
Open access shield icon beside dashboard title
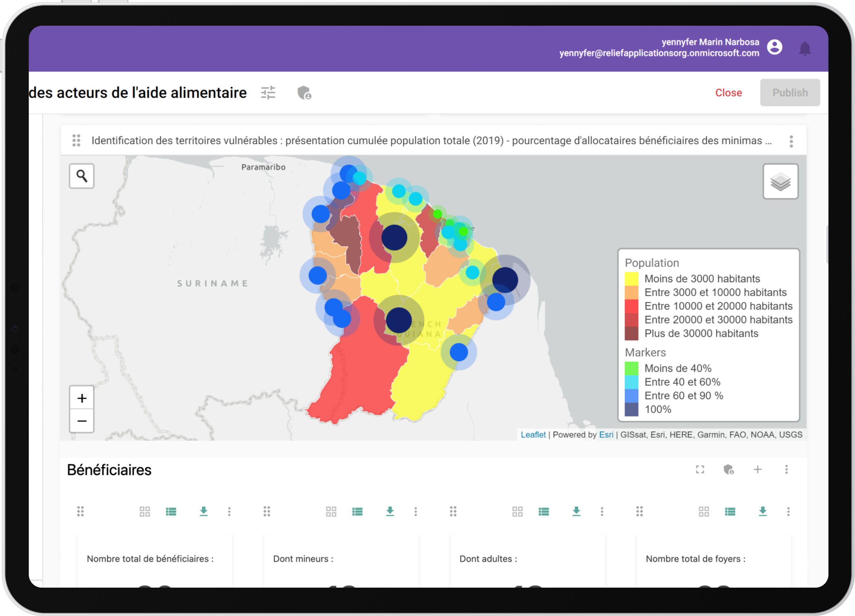click(304, 93)
